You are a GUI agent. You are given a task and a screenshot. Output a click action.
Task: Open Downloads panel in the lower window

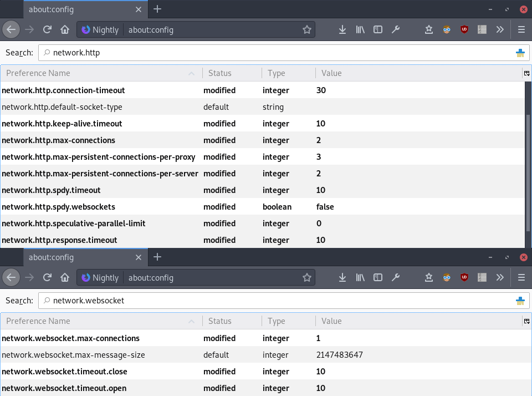coord(342,277)
